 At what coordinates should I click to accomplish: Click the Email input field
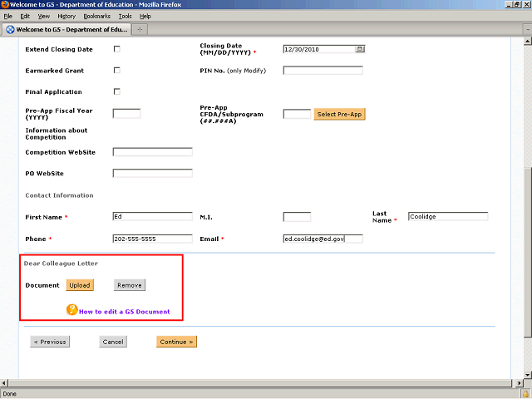point(323,239)
